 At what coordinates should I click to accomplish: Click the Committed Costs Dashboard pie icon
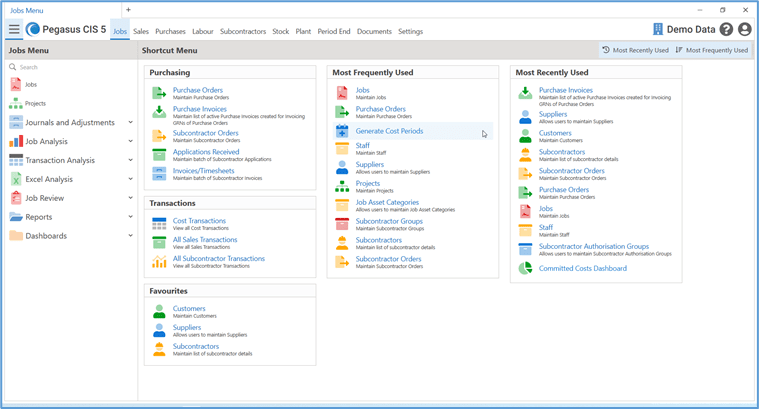pos(525,268)
